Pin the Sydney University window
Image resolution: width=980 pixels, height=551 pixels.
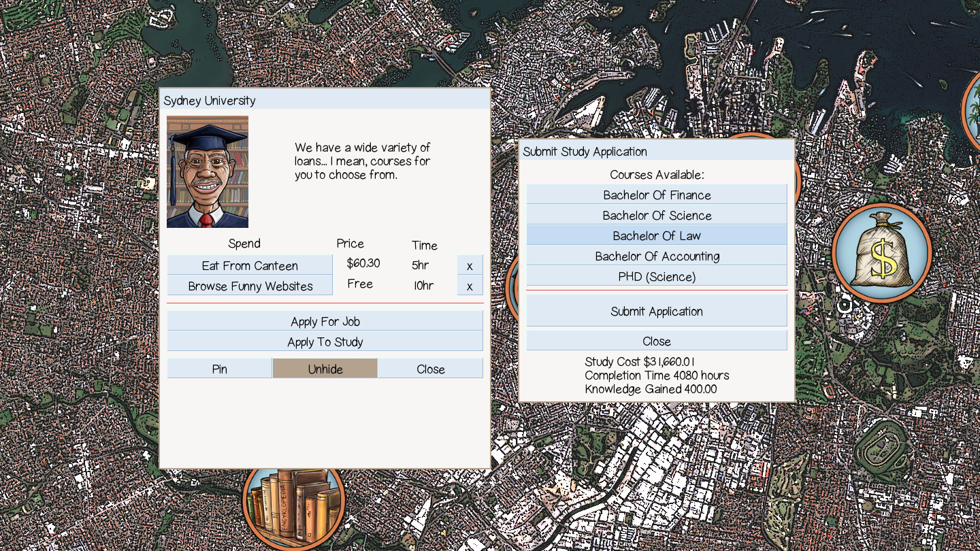[x=219, y=369]
